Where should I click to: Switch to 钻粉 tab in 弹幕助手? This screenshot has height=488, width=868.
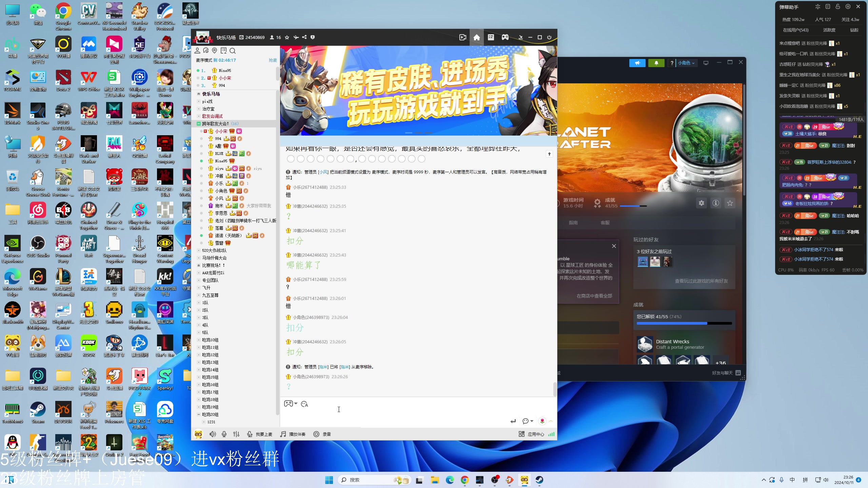click(x=854, y=30)
